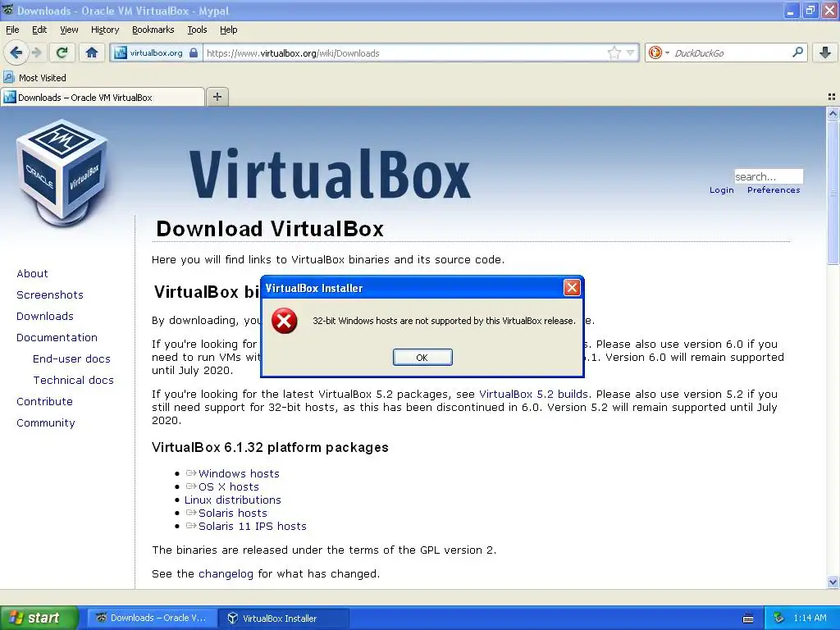Close the VirtualBox Installer dialog with X
Viewport: 840px width, 630px height.
[572, 288]
